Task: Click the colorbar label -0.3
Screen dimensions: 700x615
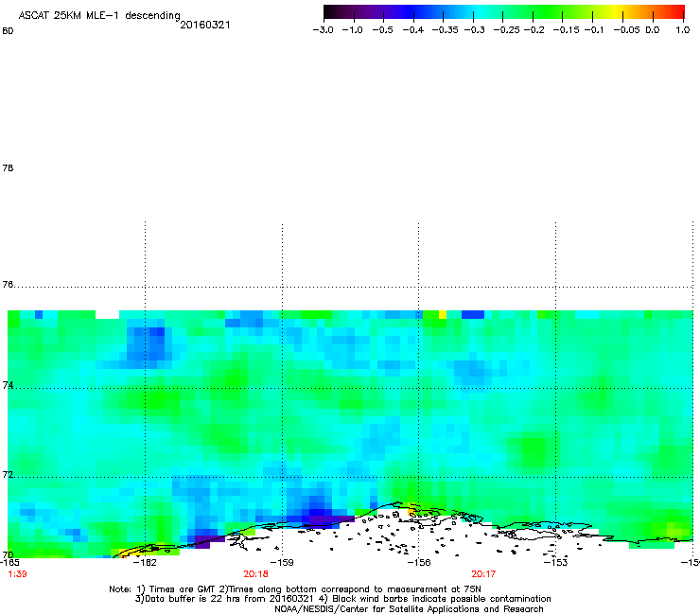Action: click(474, 30)
